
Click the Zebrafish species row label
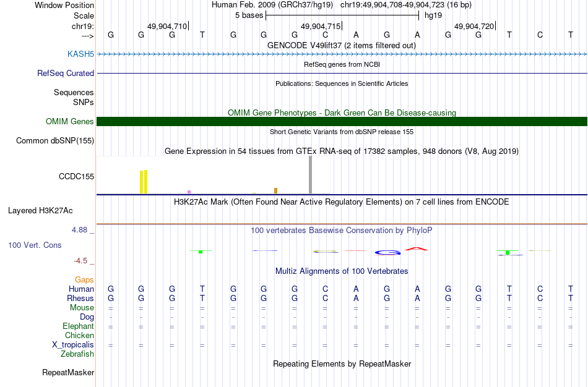(x=77, y=354)
